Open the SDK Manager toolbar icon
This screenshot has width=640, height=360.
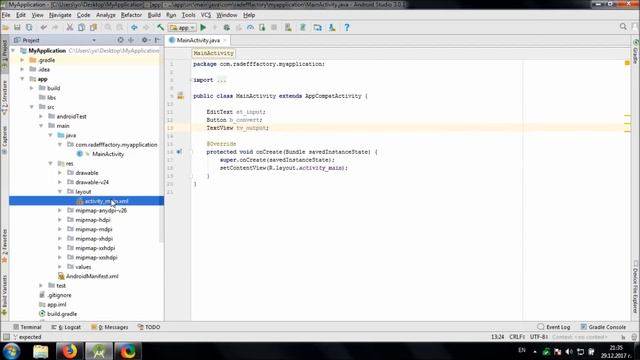point(332,27)
